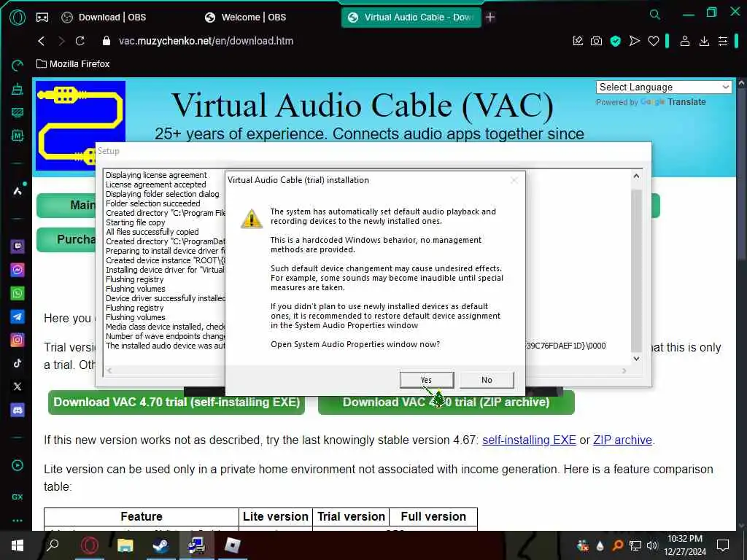The width and height of the screenshot is (747, 560).
Task: Open the sidebar player icon
Action: click(x=18, y=465)
